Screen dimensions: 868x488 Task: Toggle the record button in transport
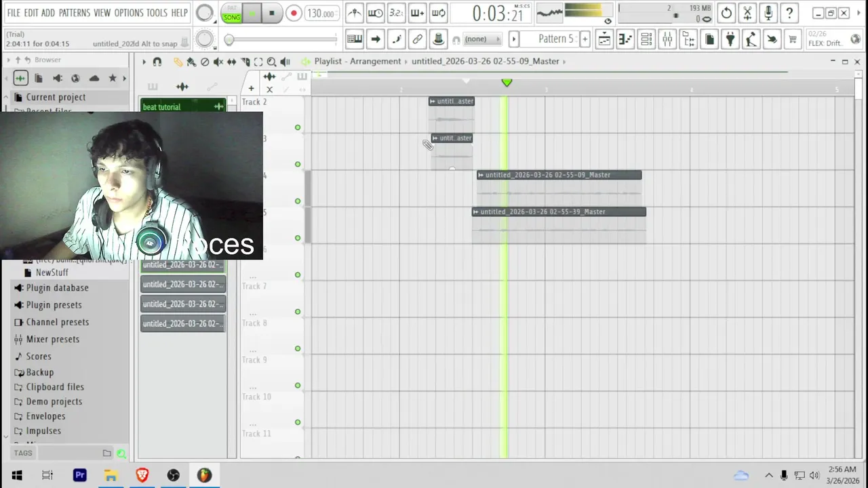[293, 13]
